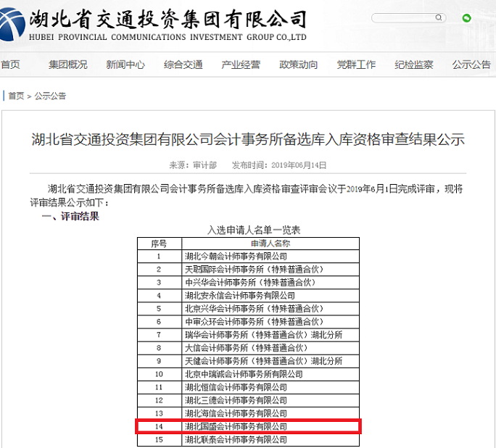Open the 新闻中心 menu item
Screen dimensions: 496x448
125,65
